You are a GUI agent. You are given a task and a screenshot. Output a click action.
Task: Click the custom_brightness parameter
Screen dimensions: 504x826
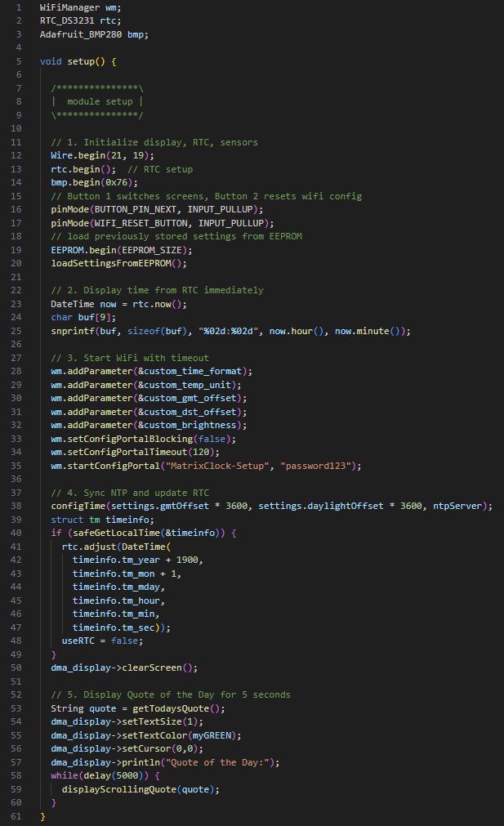point(201,425)
